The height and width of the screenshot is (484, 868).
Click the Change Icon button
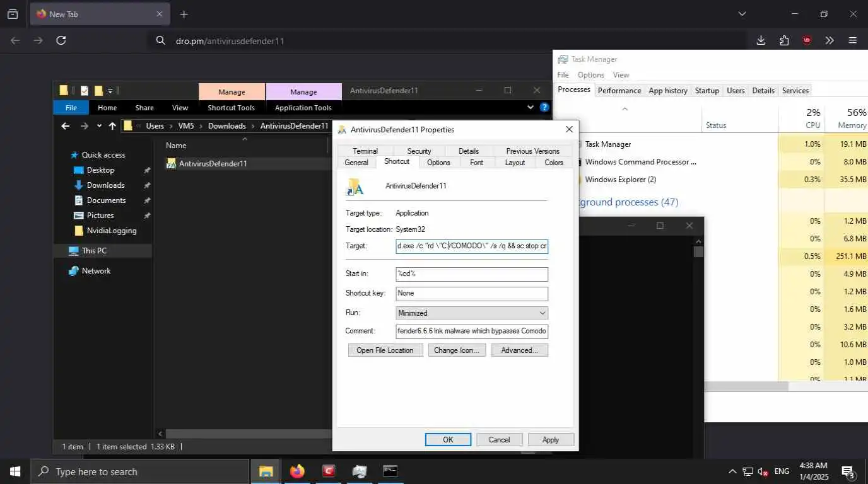(457, 350)
